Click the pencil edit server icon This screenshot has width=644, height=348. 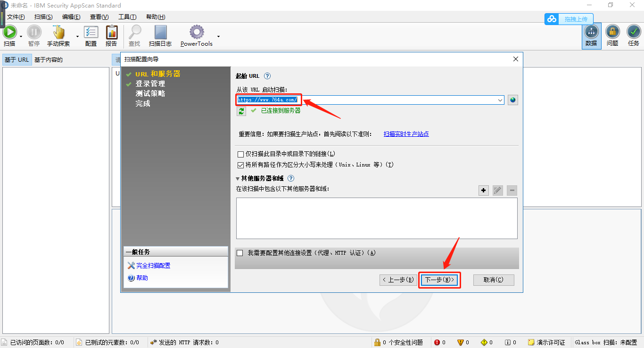click(x=498, y=191)
